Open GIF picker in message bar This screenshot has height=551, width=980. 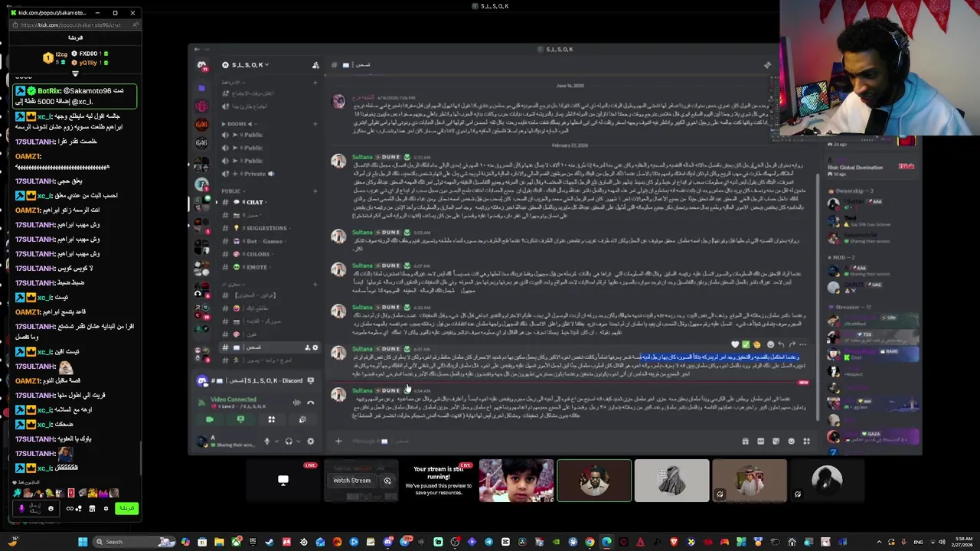[x=760, y=441]
